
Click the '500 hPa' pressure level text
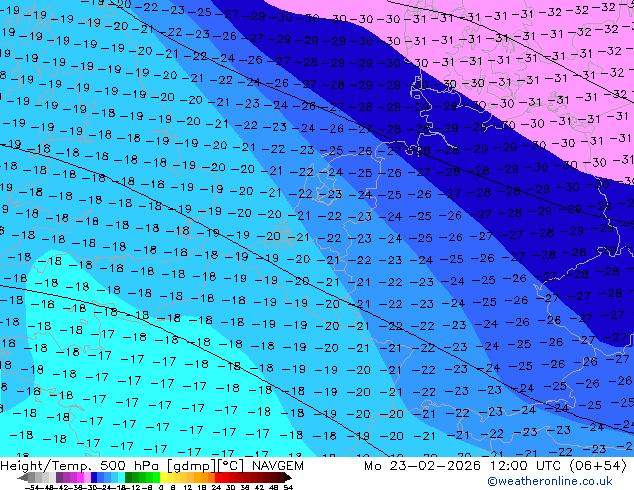click(x=131, y=466)
